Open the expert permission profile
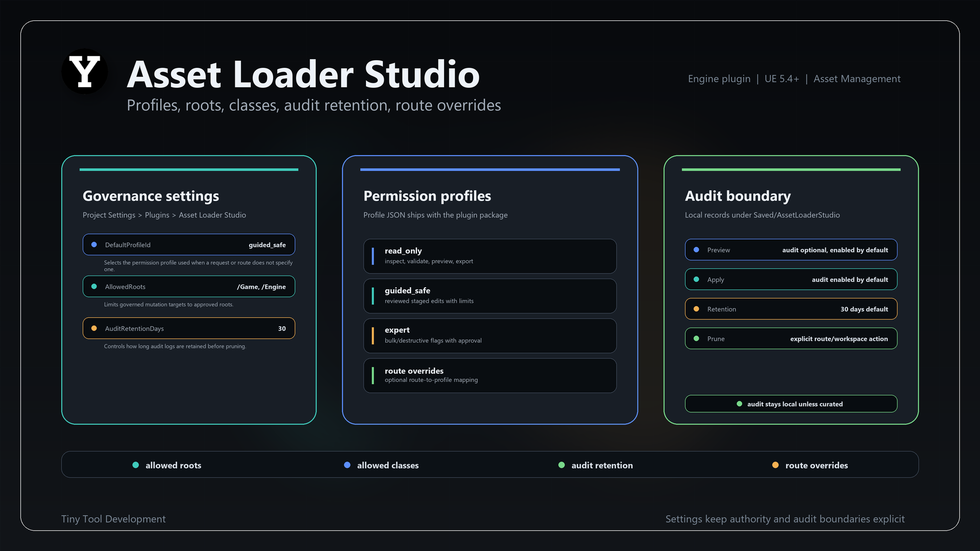Screen dimensions: 980x551 [490, 336]
